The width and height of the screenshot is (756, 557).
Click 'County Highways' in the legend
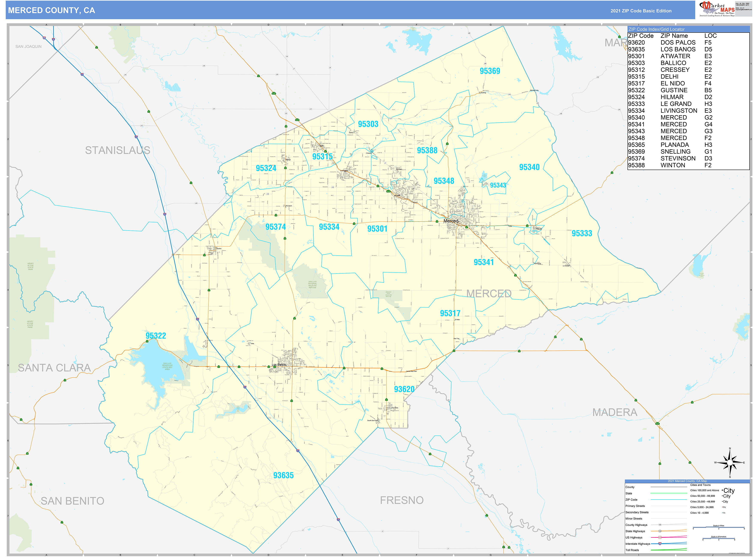[636, 525]
